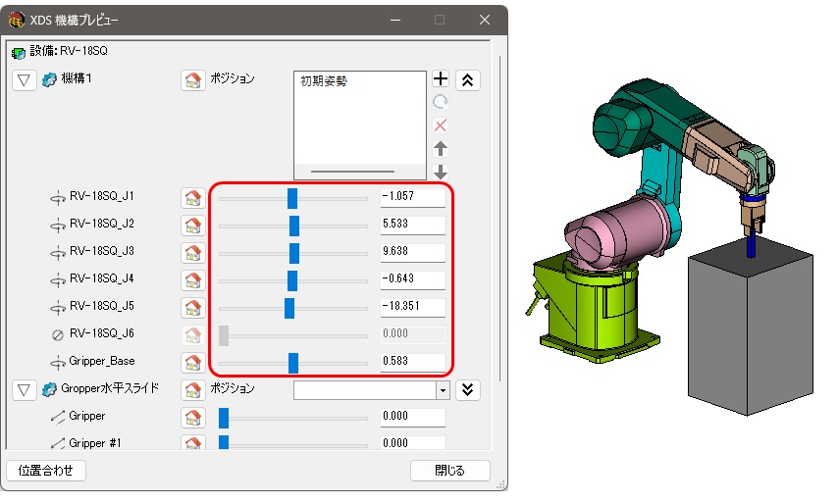Image resolution: width=838 pixels, height=504 pixels.
Task: Click the double-chevron up collapse button
Action: [x=469, y=80]
